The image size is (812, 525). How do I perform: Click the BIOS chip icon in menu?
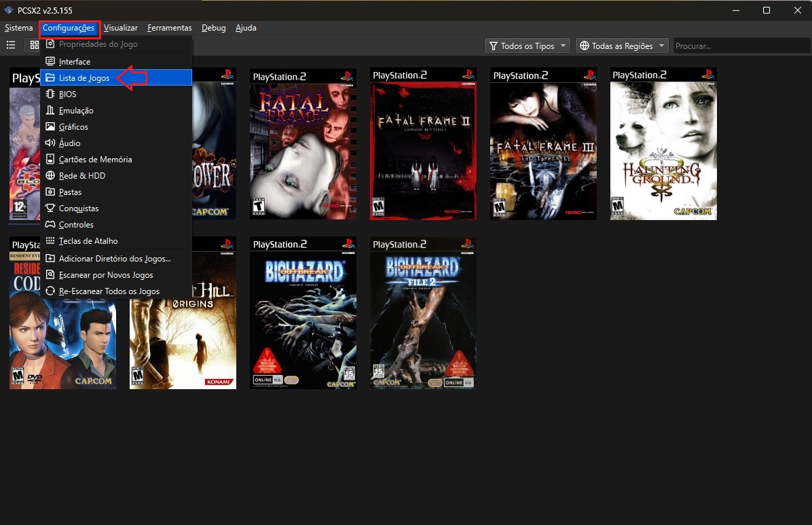point(50,94)
